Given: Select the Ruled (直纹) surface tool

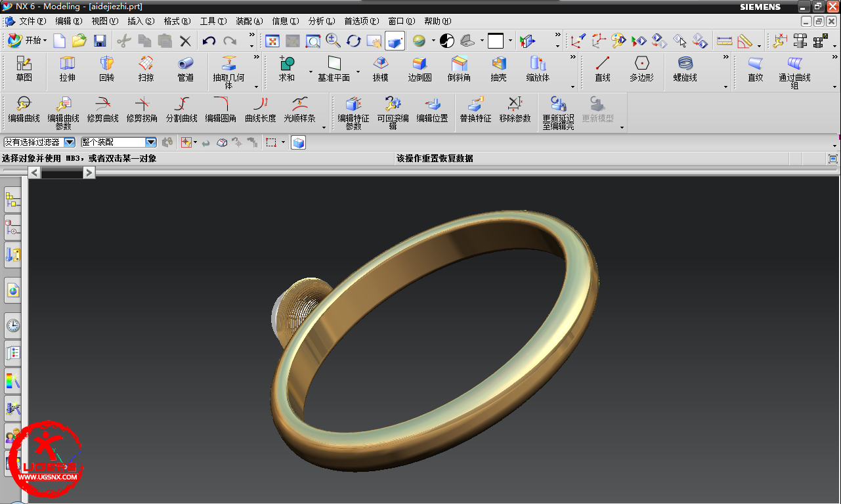Looking at the screenshot, I should point(756,70).
